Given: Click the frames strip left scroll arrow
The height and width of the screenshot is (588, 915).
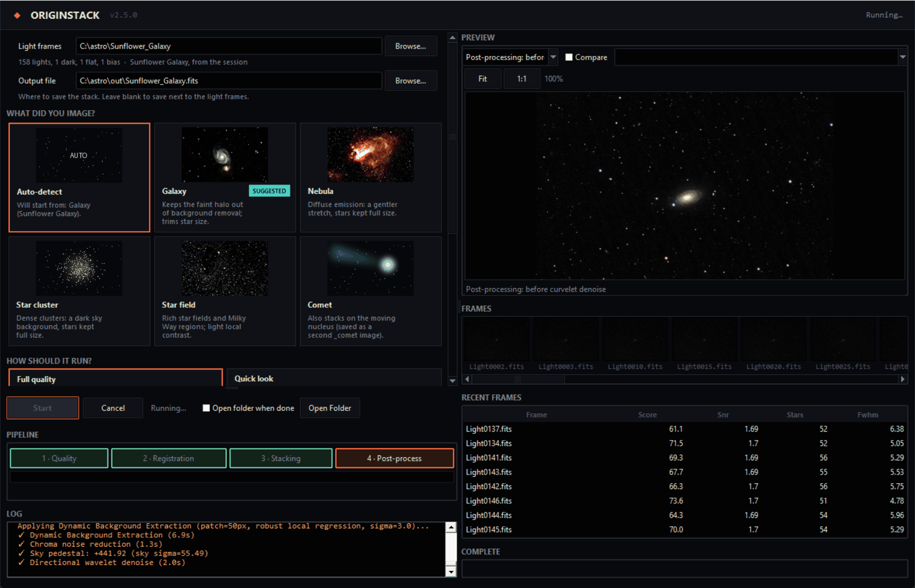Looking at the screenshot, I should pyautogui.click(x=467, y=379).
